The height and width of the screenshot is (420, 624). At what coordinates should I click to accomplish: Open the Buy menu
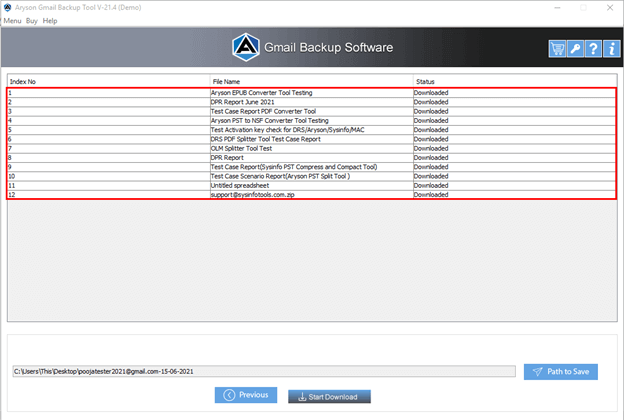tap(31, 21)
